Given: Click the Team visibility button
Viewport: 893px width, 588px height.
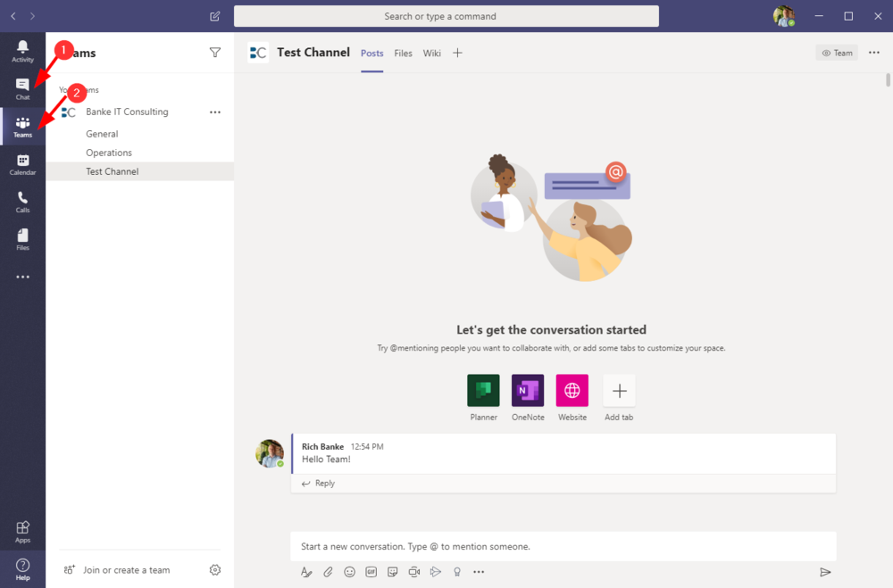Looking at the screenshot, I should click(837, 53).
